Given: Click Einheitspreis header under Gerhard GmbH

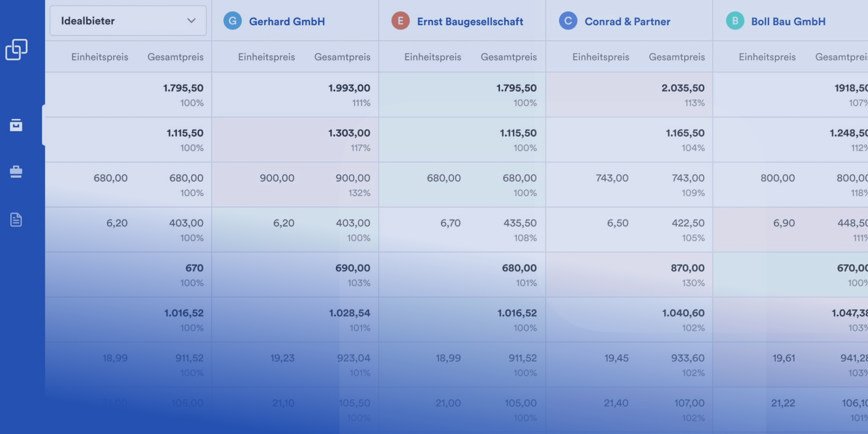Looking at the screenshot, I should 266,57.
